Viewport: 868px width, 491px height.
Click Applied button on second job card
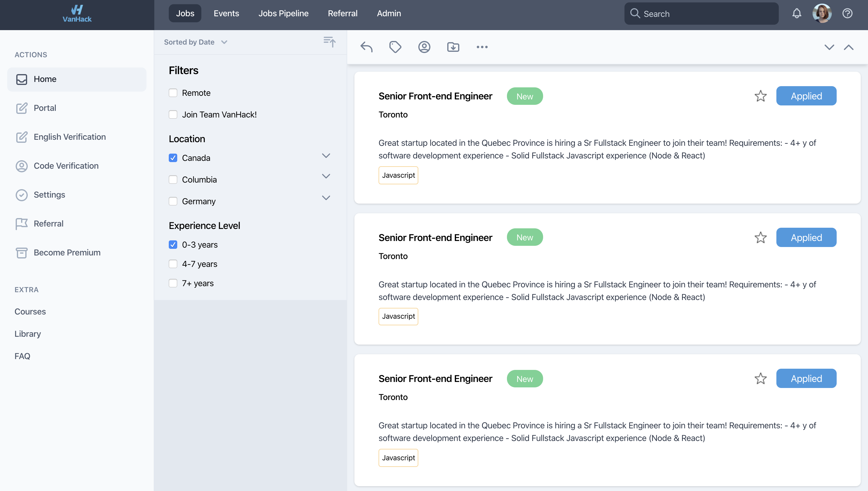point(806,237)
